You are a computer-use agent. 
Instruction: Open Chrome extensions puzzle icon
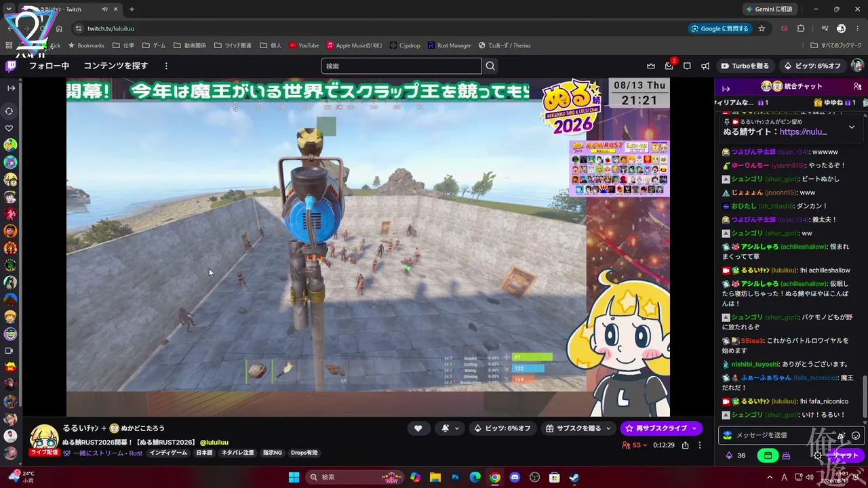(801, 28)
